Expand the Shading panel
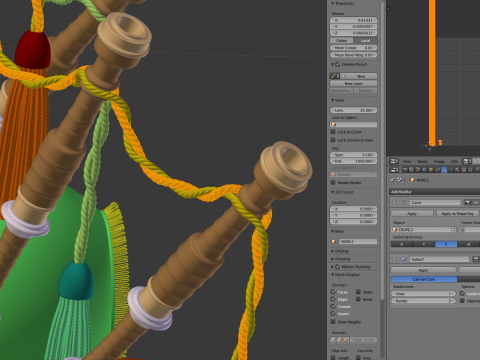 point(332,259)
